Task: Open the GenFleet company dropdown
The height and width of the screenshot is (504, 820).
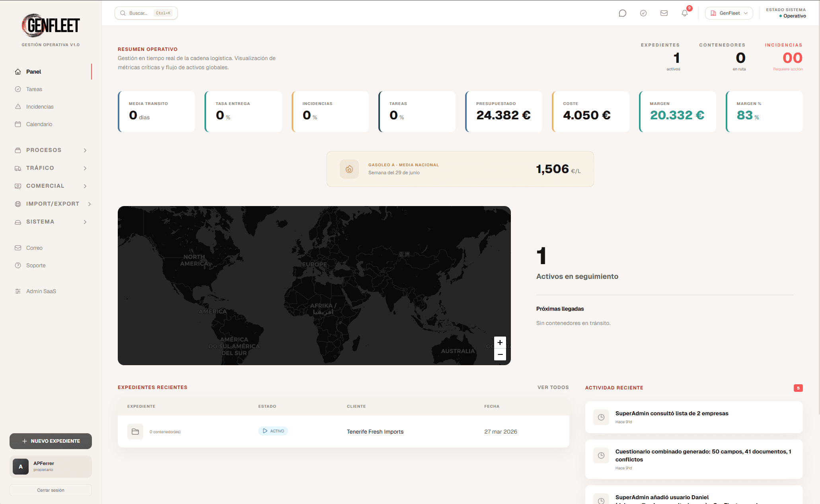Action: point(729,13)
